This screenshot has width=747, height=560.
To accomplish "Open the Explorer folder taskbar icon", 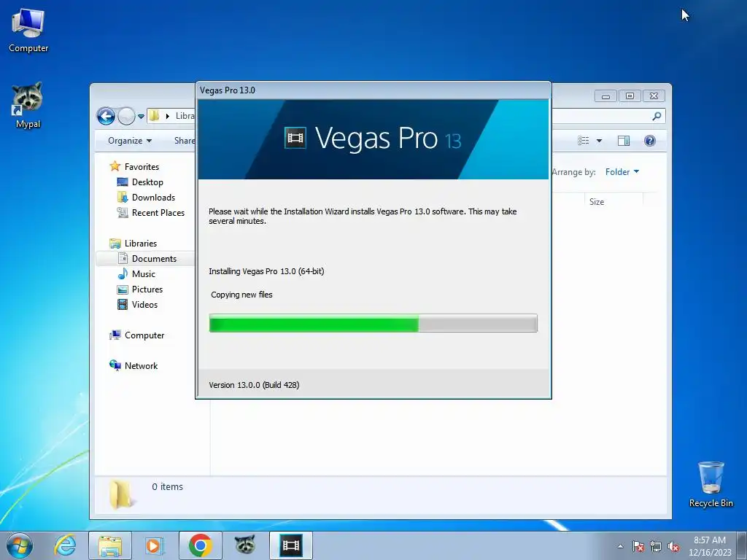I will tap(110, 545).
